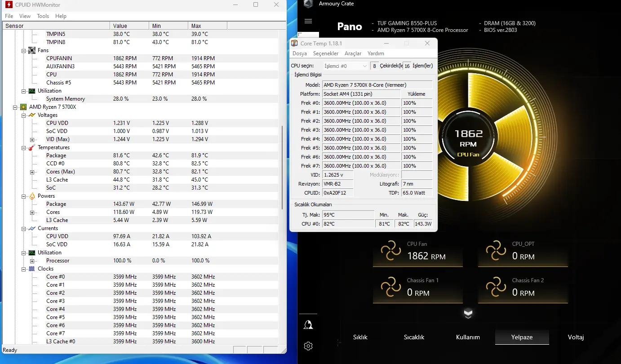The width and height of the screenshot is (621, 364).
Task: Collapse the Voltages tree node
Action: pos(24,115)
